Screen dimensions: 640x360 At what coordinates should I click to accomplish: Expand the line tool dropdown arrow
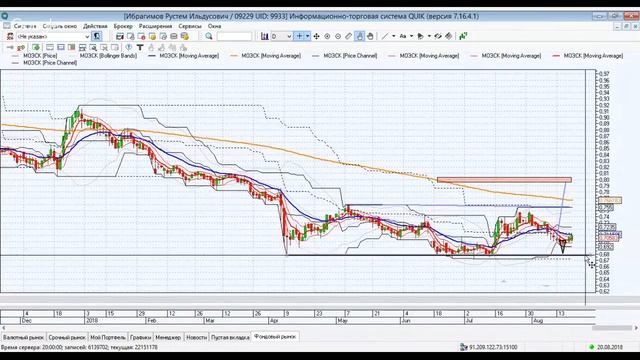(393, 36)
